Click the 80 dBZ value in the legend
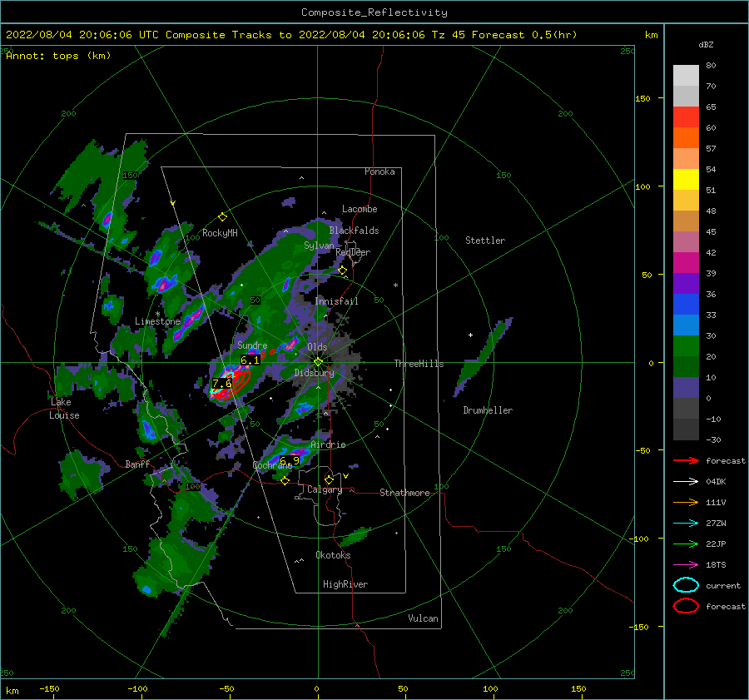The image size is (749, 700). (711, 66)
